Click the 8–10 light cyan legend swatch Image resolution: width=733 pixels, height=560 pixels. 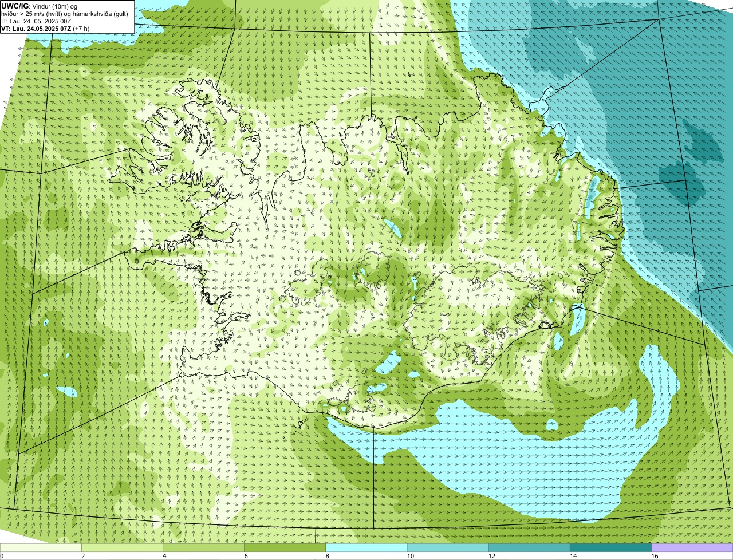(366, 548)
